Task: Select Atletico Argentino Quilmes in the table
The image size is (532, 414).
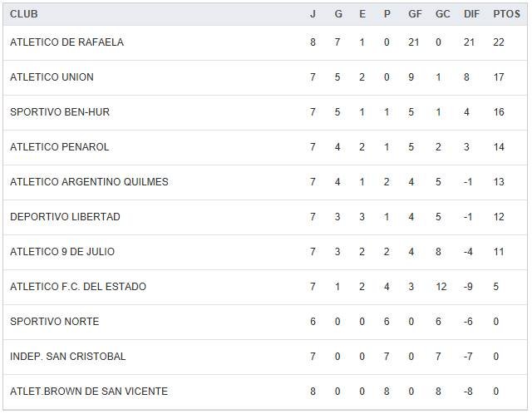Action: (89, 182)
